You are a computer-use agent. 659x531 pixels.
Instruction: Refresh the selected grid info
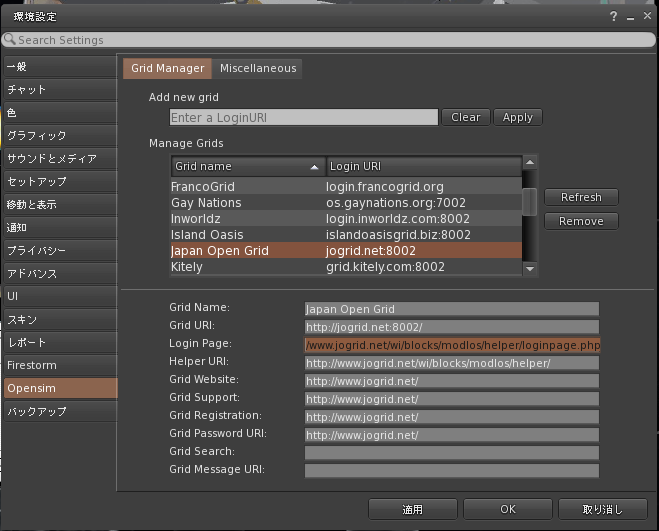point(581,197)
